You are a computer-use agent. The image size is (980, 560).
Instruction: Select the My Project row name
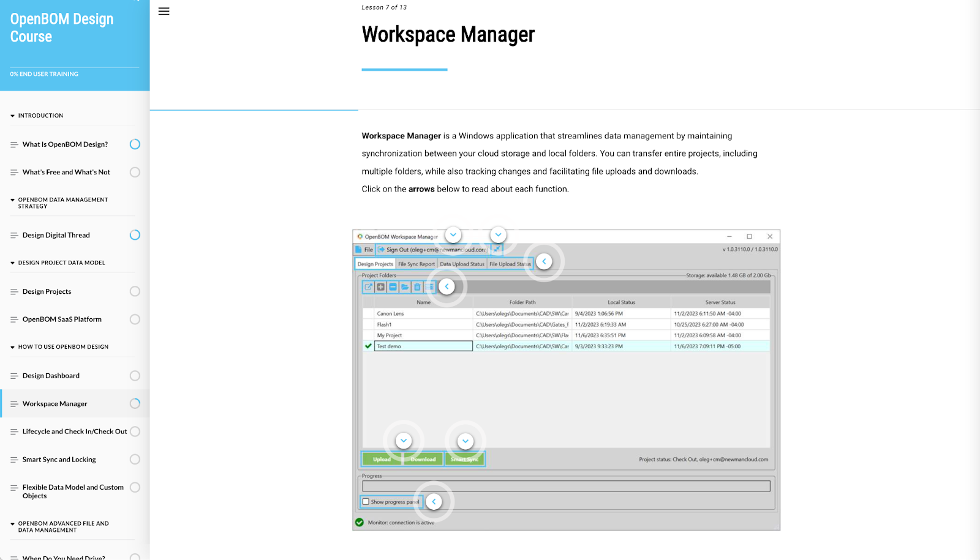pos(390,336)
